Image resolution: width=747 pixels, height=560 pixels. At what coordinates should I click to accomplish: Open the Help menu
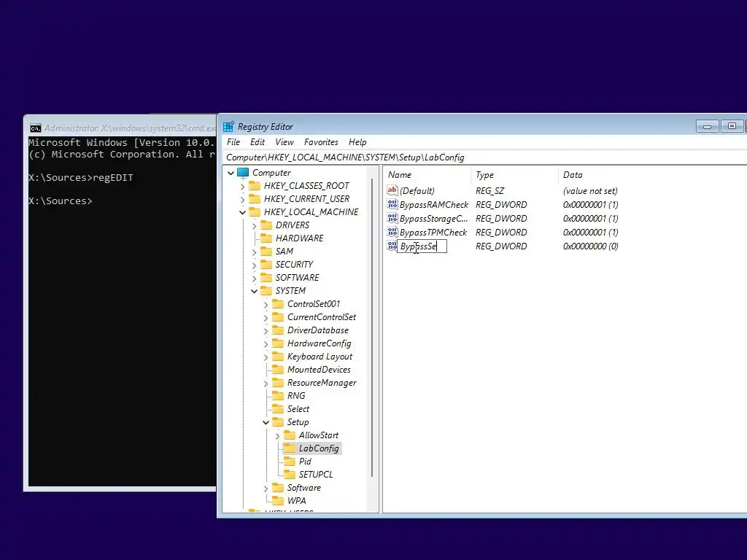point(357,142)
